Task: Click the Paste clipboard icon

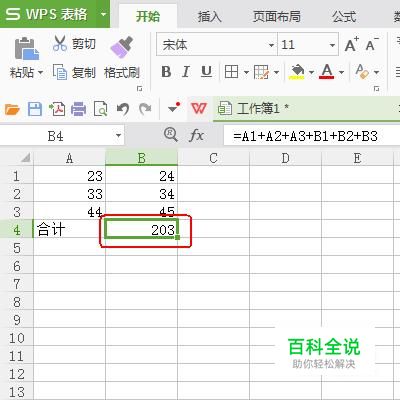Action: tap(27, 49)
